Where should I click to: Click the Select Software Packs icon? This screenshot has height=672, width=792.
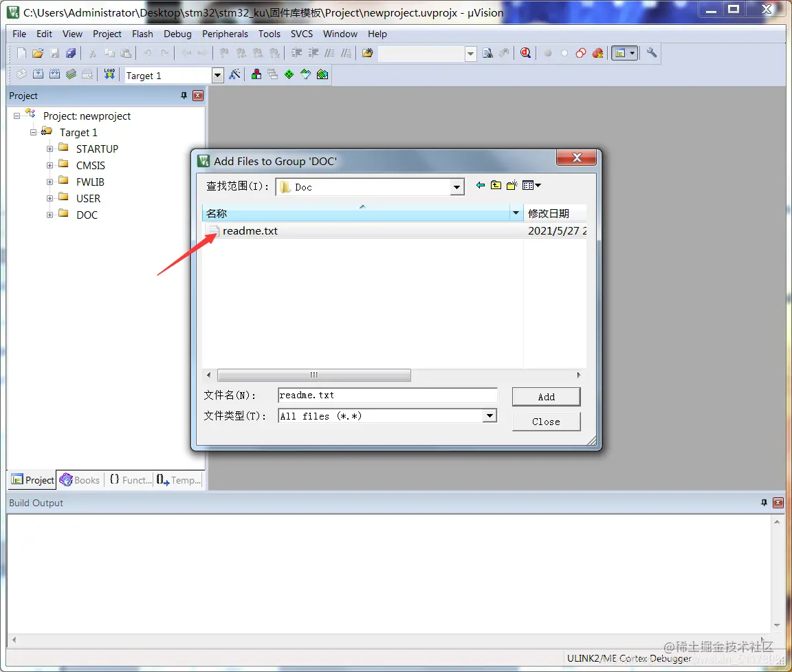pos(305,75)
